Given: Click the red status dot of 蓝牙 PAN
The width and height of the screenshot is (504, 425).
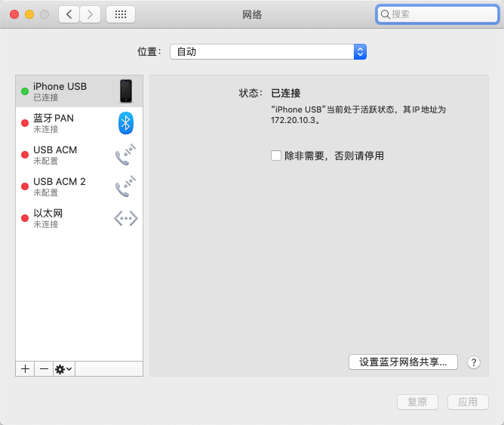Looking at the screenshot, I should click(25, 123).
